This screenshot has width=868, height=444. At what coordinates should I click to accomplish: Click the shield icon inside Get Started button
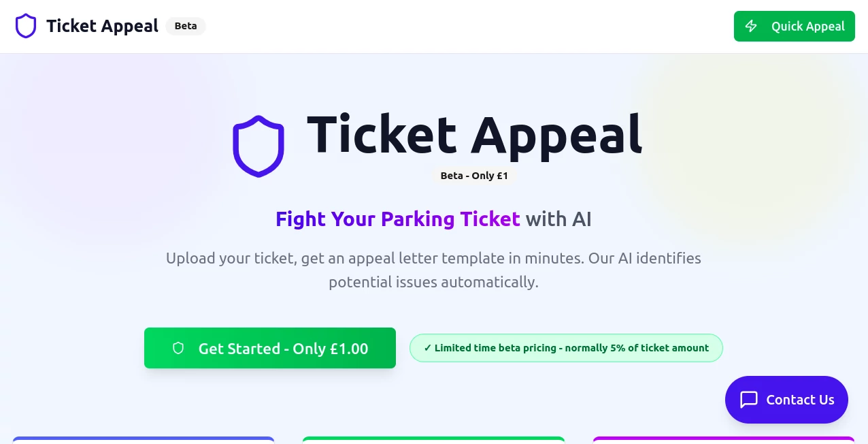(178, 348)
